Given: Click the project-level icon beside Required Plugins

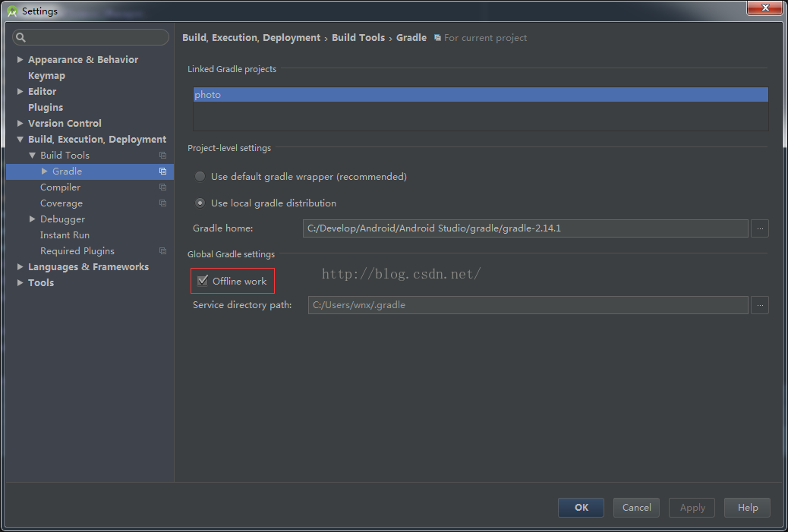Looking at the screenshot, I should point(162,251).
